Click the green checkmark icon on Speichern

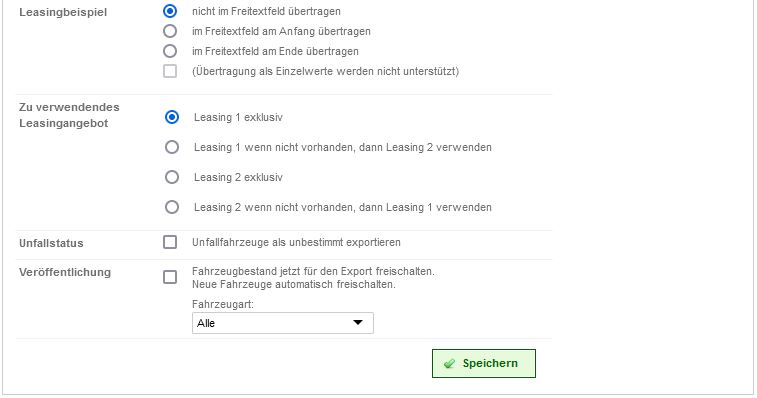pyautogui.click(x=449, y=364)
